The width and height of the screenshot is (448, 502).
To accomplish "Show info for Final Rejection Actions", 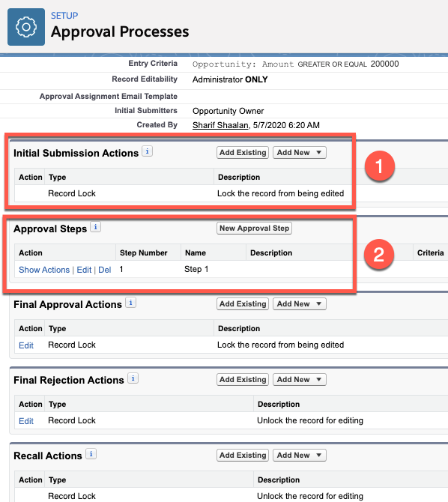I will pyautogui.click(x=133, y=378).
